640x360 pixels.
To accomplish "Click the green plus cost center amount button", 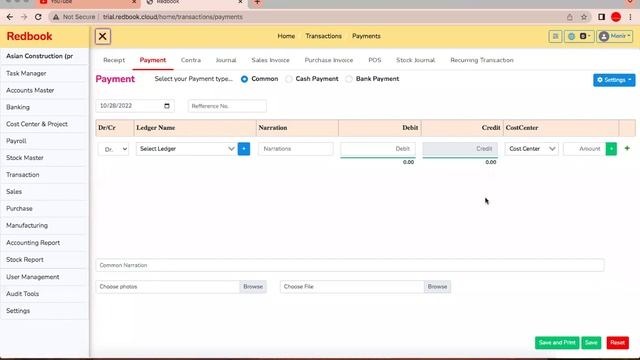I will tap(611, 149).
